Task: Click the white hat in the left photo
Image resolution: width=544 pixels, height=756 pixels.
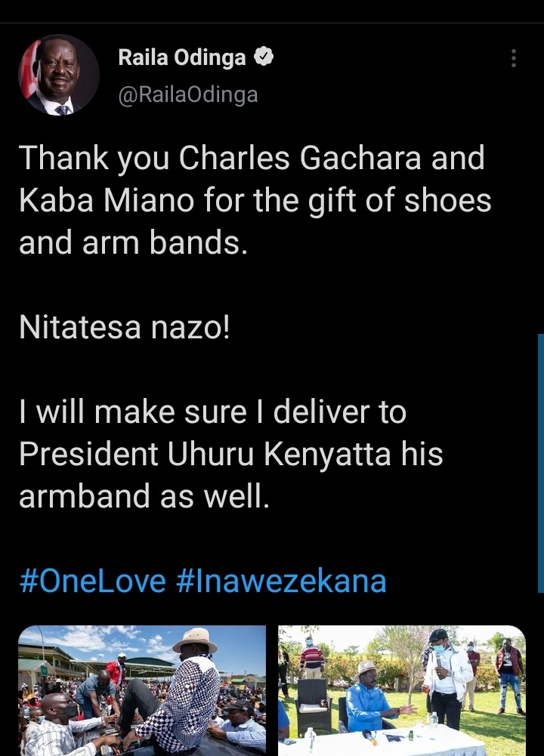Action: pos(196,640)
